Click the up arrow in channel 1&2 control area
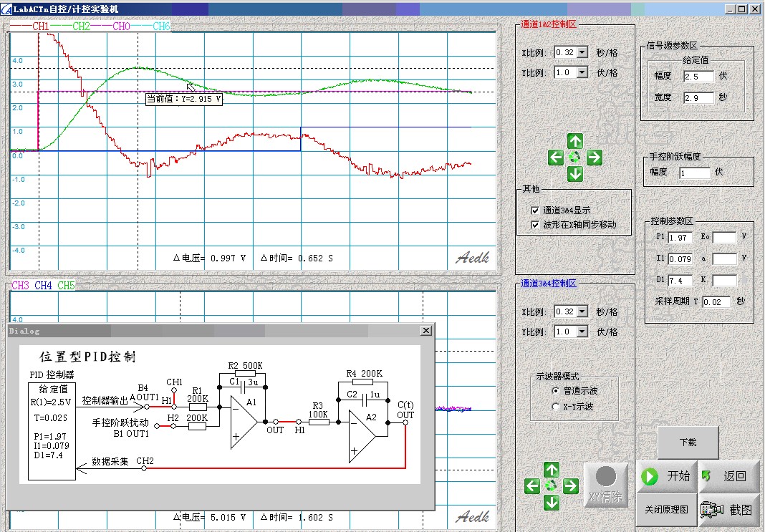 pyautogui.click(x=575, y=141)
